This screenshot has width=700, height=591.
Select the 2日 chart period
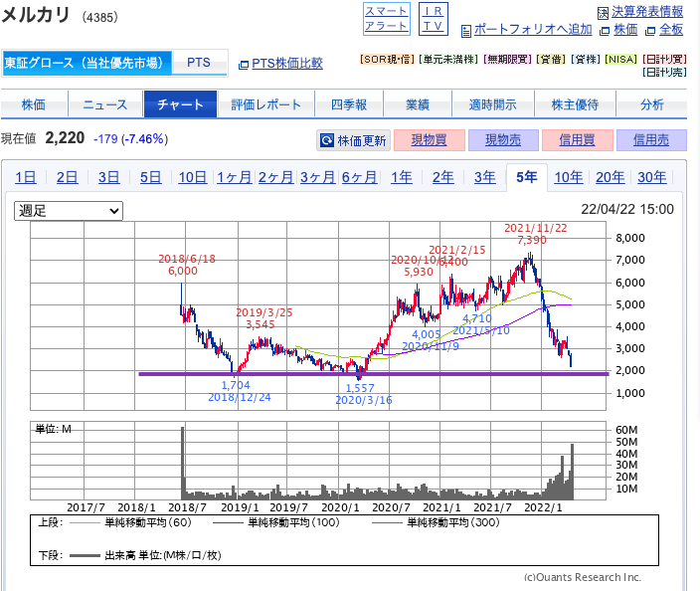(x=67, y=177)
